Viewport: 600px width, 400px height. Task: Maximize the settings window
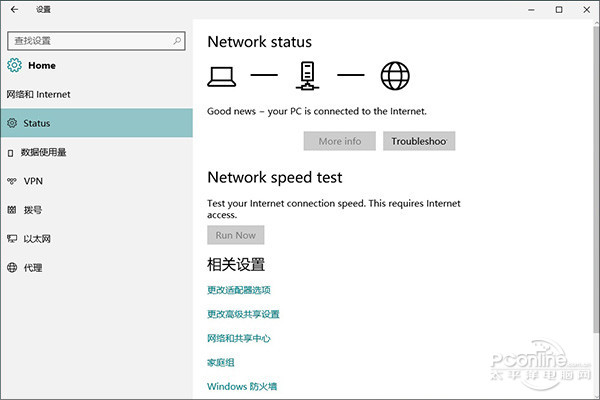tap(559, 10)
